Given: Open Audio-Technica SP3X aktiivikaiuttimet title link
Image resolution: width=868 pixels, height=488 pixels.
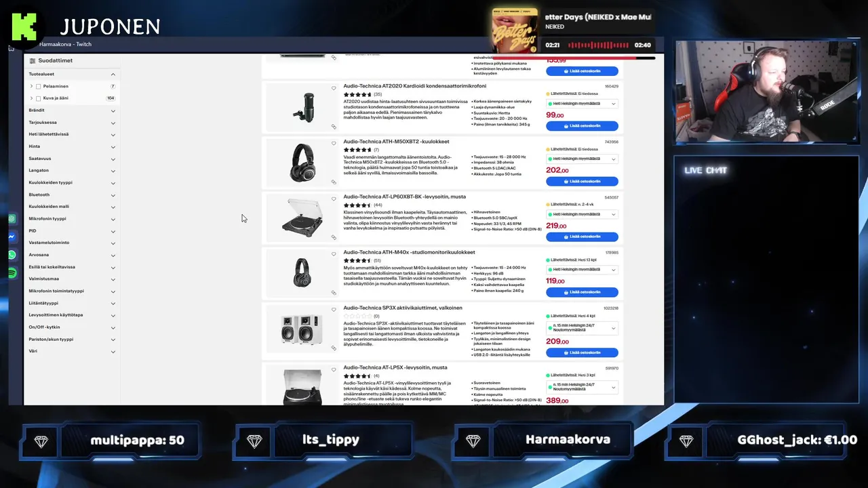Looking at the screenshot, I should (x=403, y=308).
